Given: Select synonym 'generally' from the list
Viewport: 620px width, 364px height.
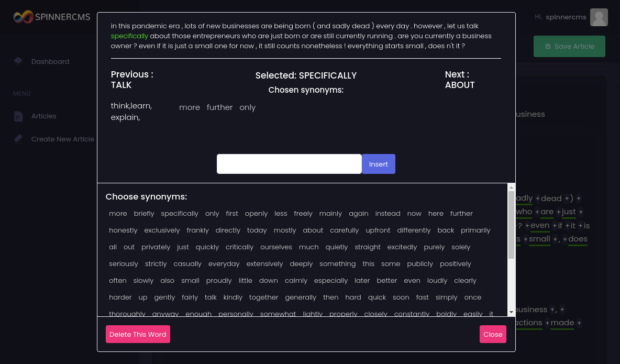Looking at the screenshot, I should tap(301, 297).
